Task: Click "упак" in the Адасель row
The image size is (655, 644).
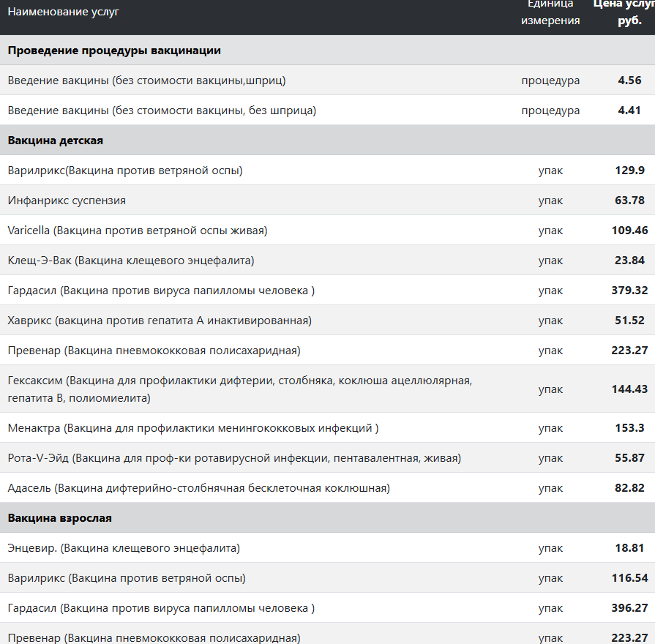Action: point(550,489)
